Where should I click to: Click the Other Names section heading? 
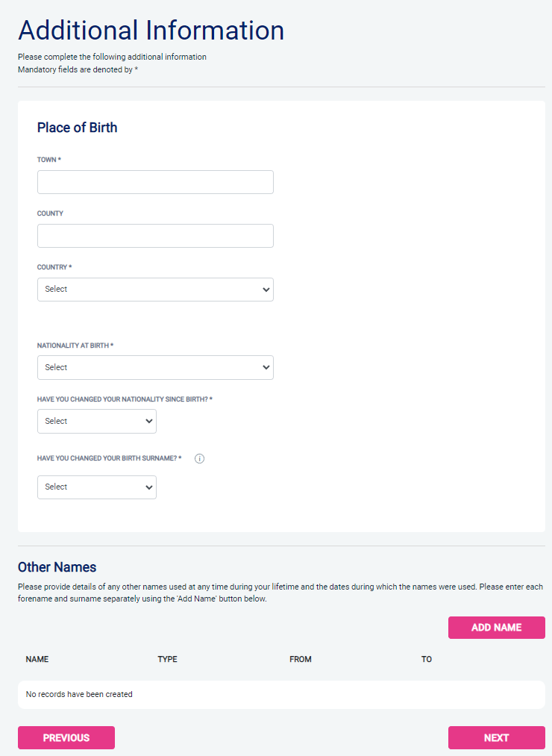click(57, 567)
